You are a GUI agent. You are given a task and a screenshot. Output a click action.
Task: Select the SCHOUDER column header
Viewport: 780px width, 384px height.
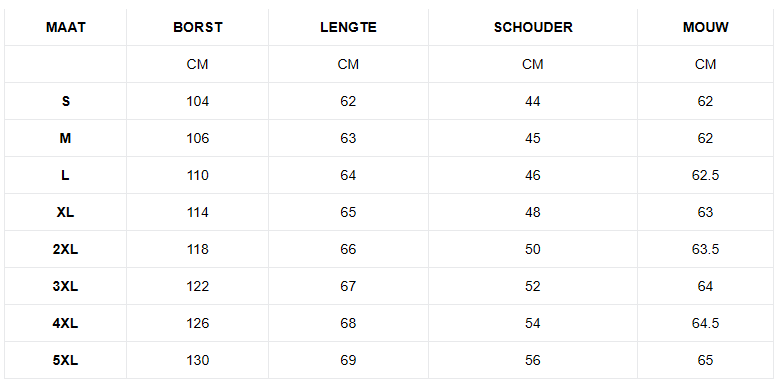pyautogui.click(x=533, y=27)
